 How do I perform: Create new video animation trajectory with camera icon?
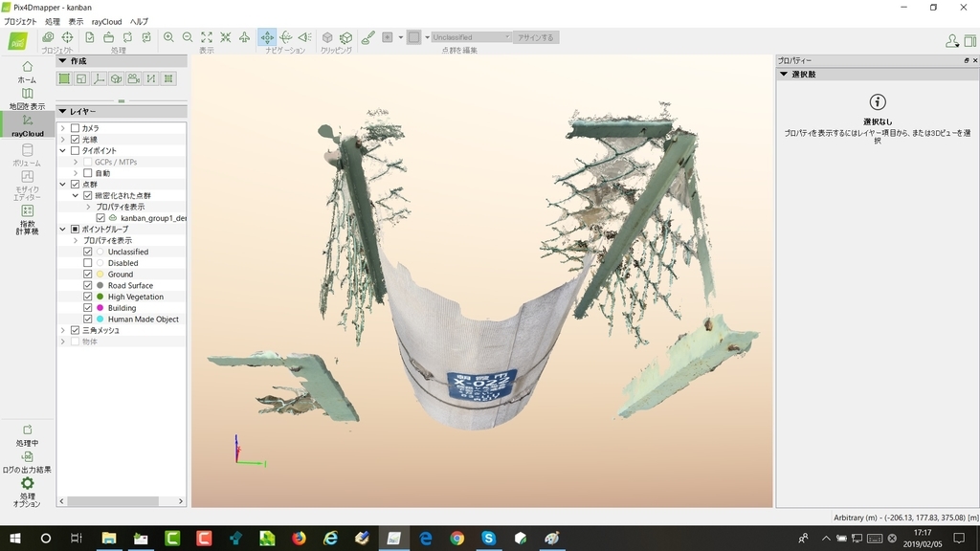[x=134, y=78]
